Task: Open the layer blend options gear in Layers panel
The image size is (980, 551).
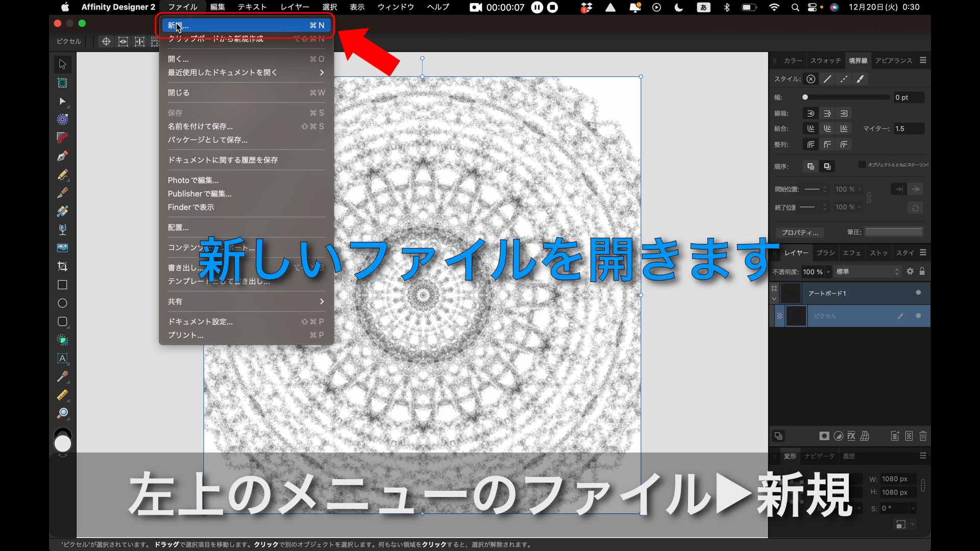Action: tap(911, 272)
